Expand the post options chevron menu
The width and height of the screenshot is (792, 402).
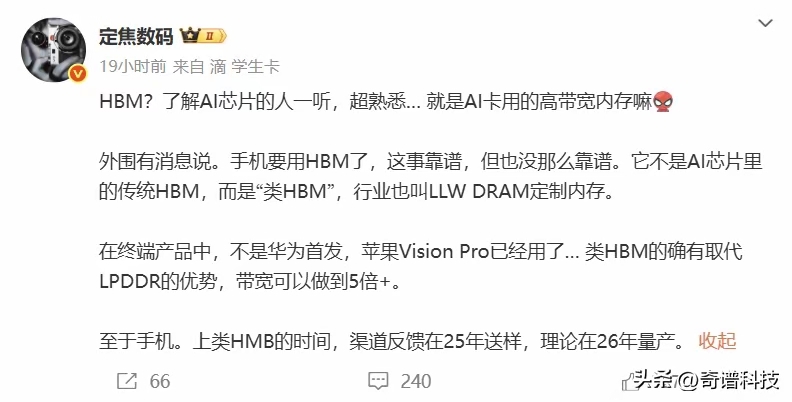[765, 23]
